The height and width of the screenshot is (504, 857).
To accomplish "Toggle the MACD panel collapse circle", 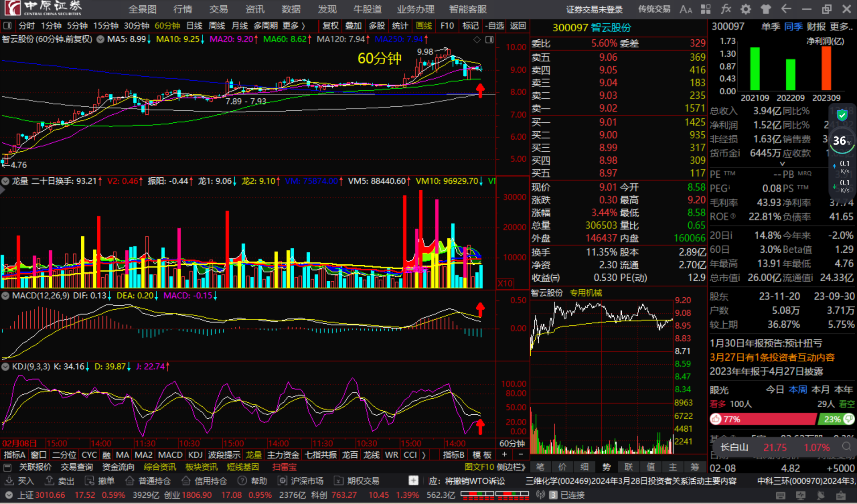I will (5, 296).
